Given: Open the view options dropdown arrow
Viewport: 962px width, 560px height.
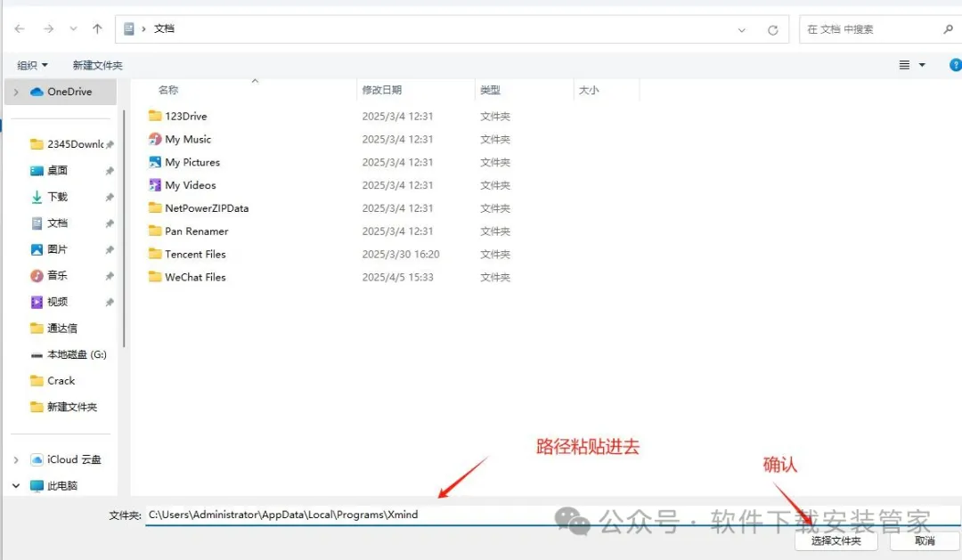Looking at the screenshot, I should pyautogui.click(x=922, y=65).
